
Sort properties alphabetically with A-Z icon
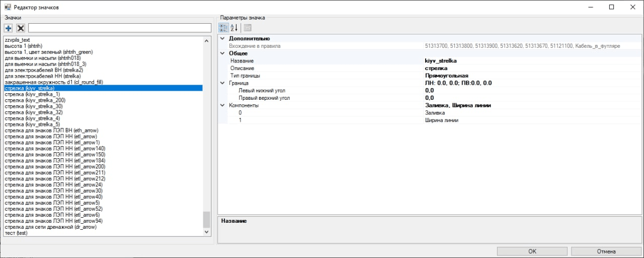(234, 28)
